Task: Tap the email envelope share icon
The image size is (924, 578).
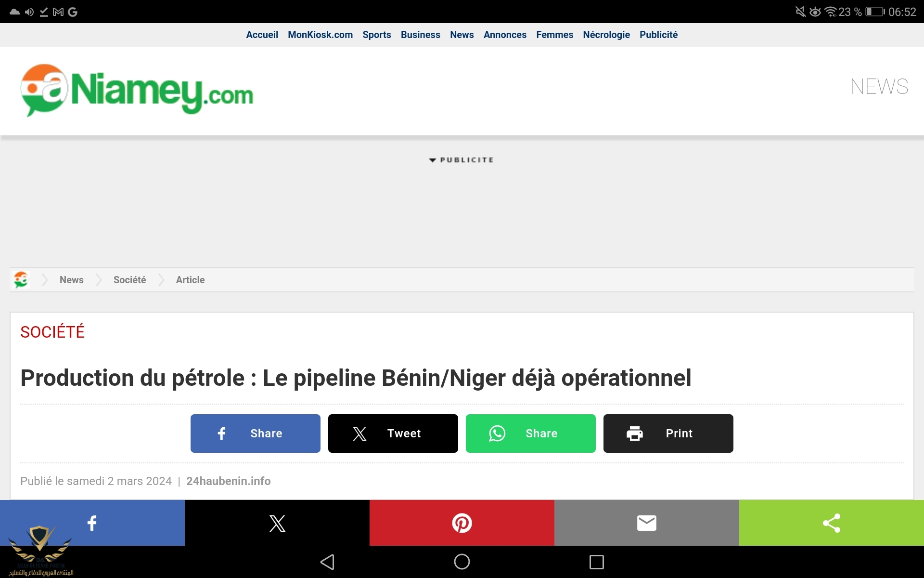Action: (x=646, y=523)
